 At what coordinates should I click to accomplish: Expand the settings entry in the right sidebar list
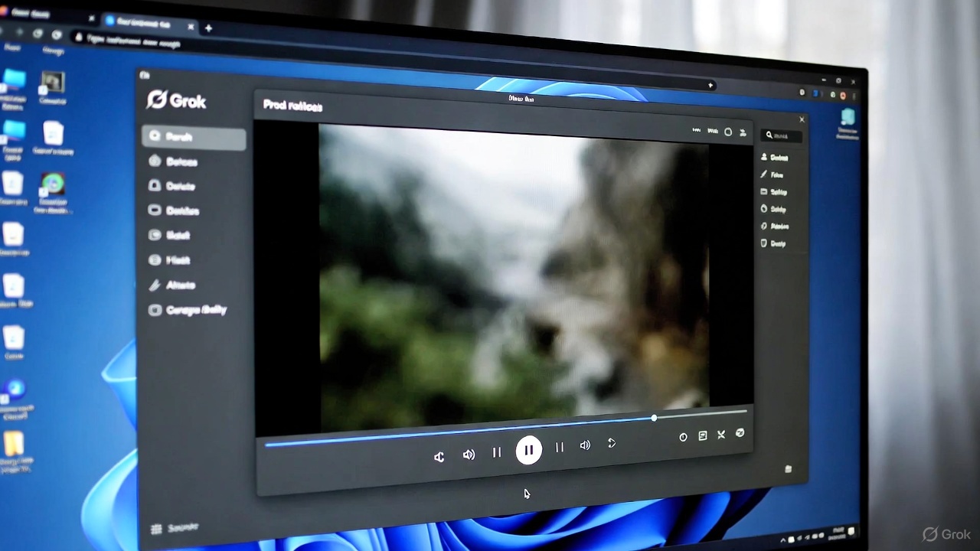[x=777, y=192]
